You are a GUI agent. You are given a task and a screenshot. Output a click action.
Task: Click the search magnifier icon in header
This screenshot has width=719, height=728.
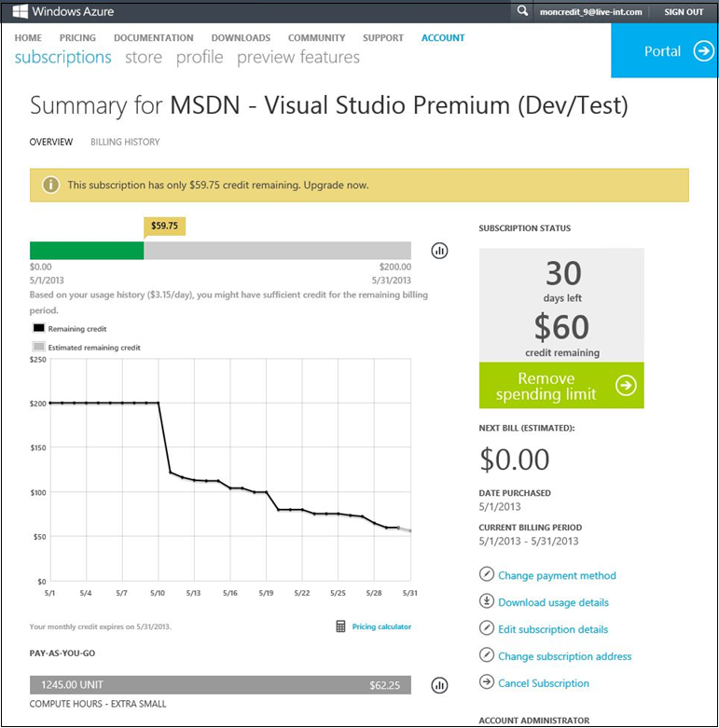click(x=522, y=10)
